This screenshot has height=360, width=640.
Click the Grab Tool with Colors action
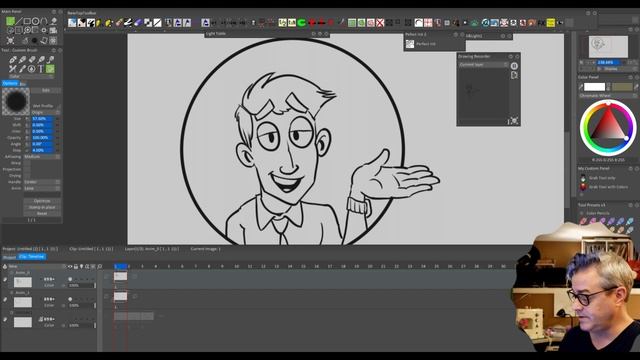(608, 187)
